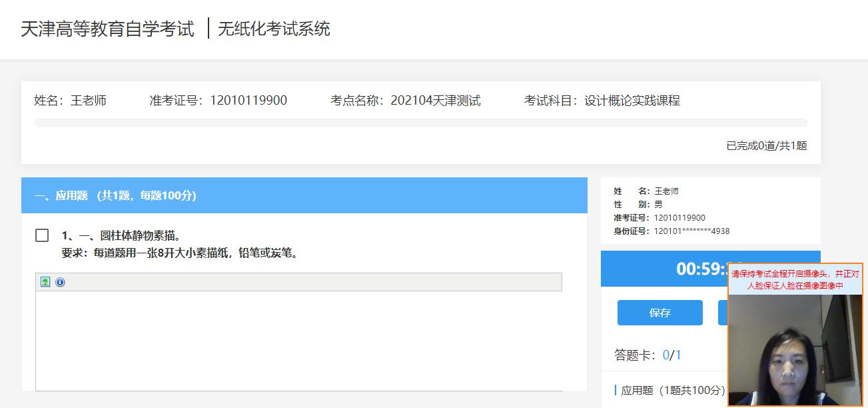Click the upload image icon in editor toolbar
This screenshot has height=408, width=868.
click(45, 282)
